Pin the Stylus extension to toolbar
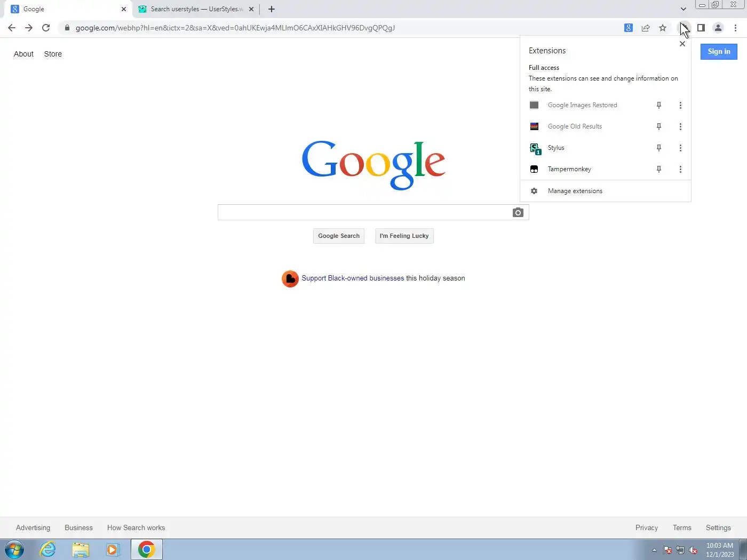Viewport: 747px width, 560px height. coord(659,148)
